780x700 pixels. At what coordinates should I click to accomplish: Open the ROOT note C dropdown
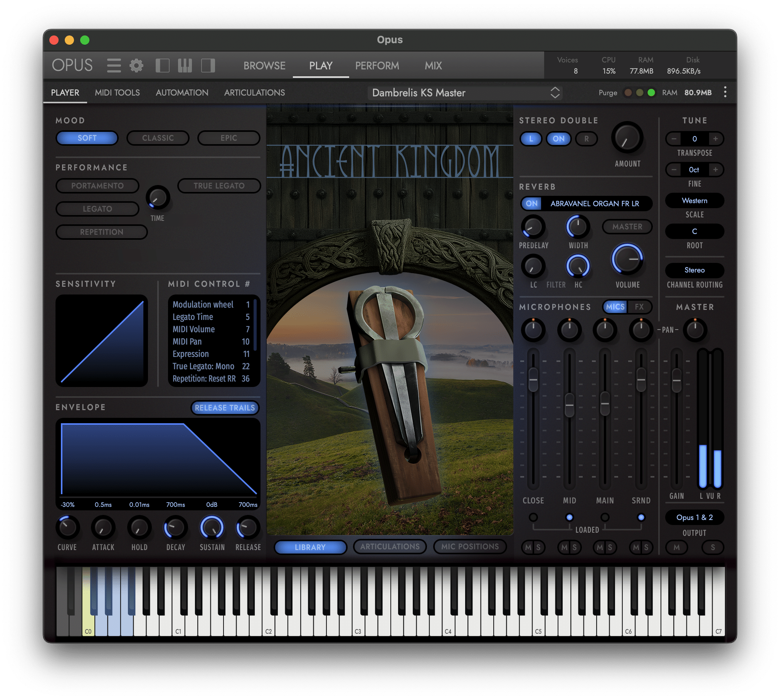(694, 231)
